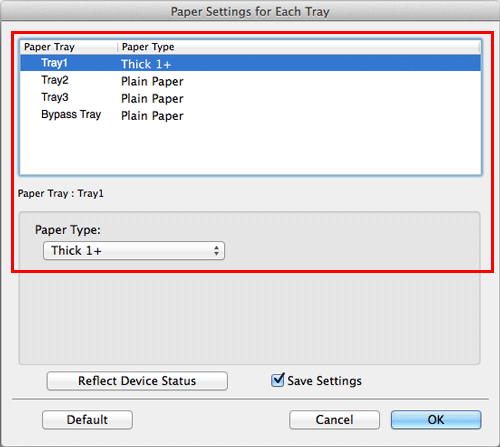
Task: Click the Paper Tray column header
Action: click(69, 47)
